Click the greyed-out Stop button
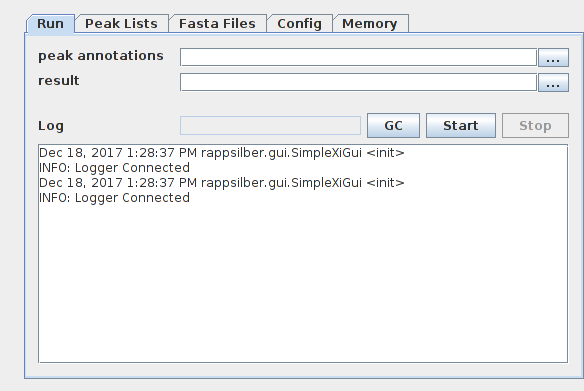Viewport: 584px width, 391px height. 535,126
